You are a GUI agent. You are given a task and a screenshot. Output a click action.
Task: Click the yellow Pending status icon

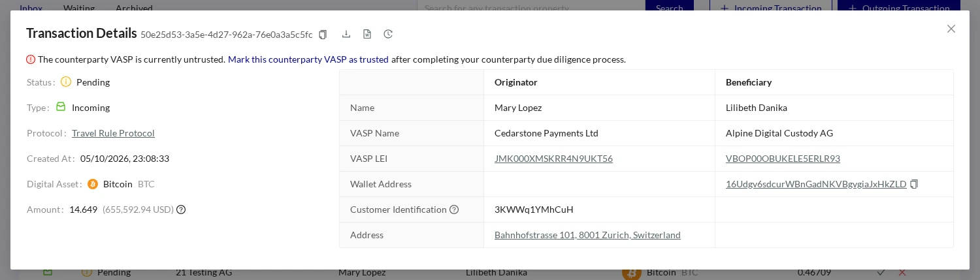click(66, 82)
